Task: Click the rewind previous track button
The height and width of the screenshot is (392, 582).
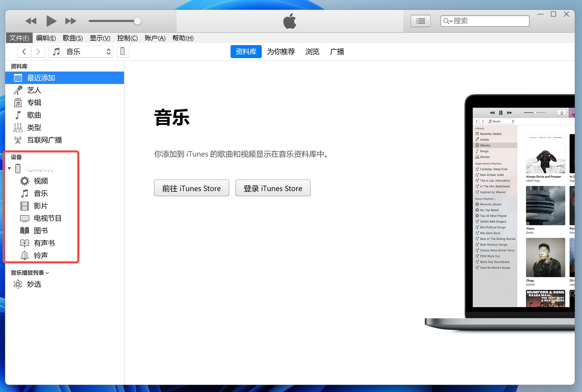Action: coord(31,21)
